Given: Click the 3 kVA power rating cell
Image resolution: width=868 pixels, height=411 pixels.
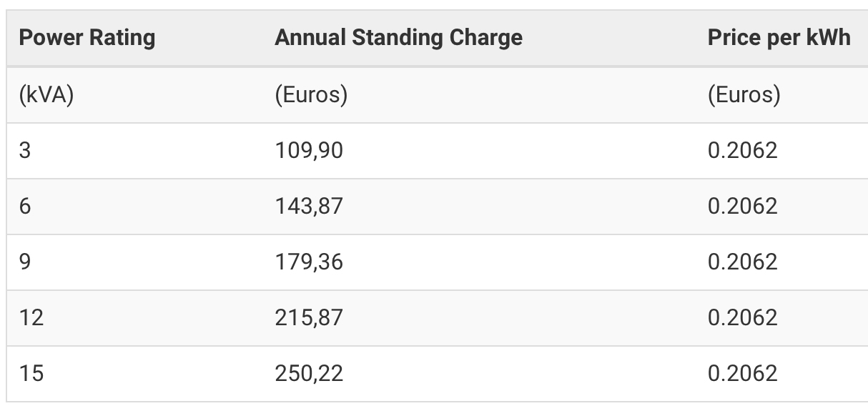Looking at the screenshot, I should tap(25, 151).
